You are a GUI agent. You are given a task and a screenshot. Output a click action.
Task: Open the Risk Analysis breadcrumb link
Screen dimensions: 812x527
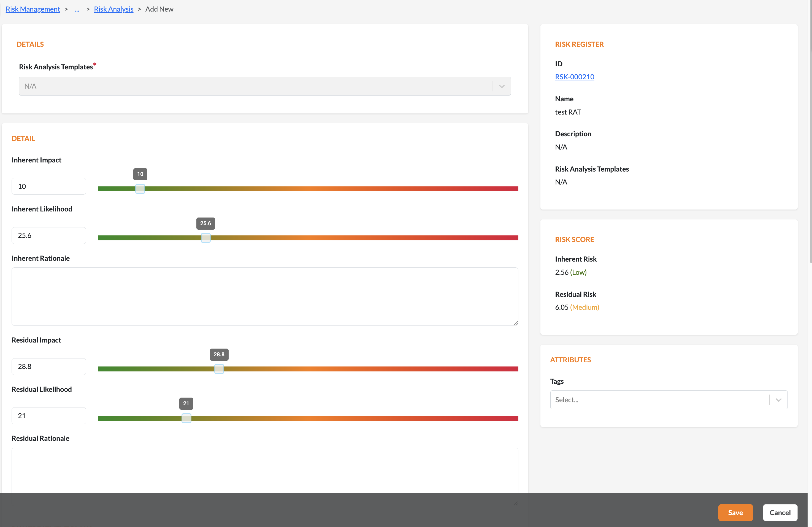click(x=113, y=9)
